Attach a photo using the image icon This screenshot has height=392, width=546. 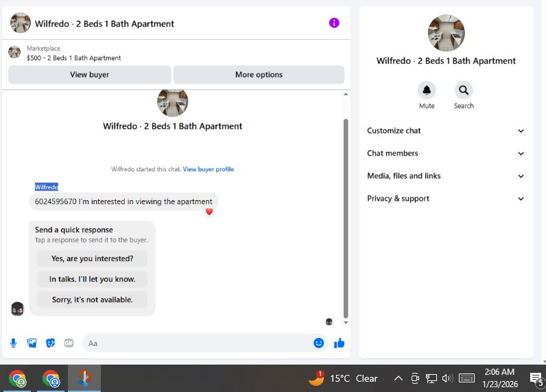(32, 343)
